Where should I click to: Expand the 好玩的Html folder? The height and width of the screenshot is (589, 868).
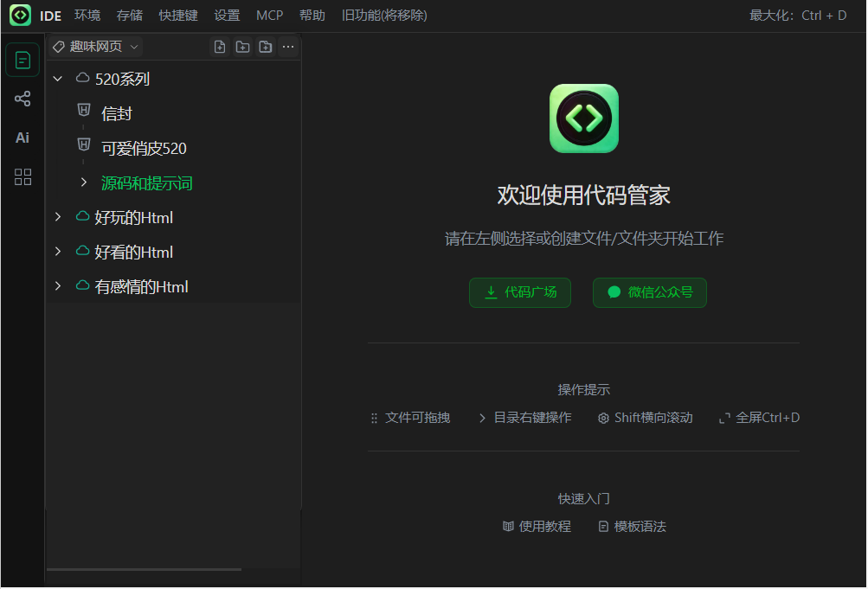pyautogui.click(x=58, y=217)
